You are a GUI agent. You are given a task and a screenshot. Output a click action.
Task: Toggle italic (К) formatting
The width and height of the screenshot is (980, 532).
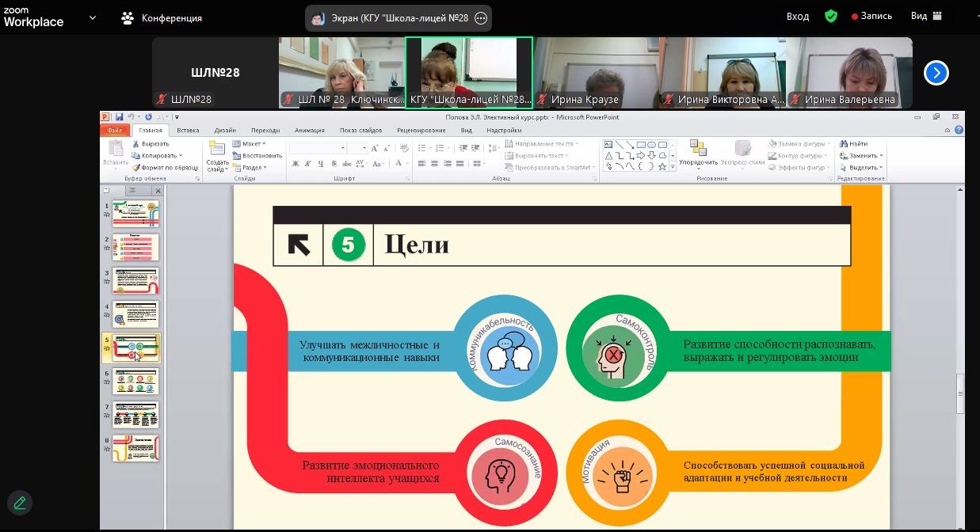click(x=308, y=164)
